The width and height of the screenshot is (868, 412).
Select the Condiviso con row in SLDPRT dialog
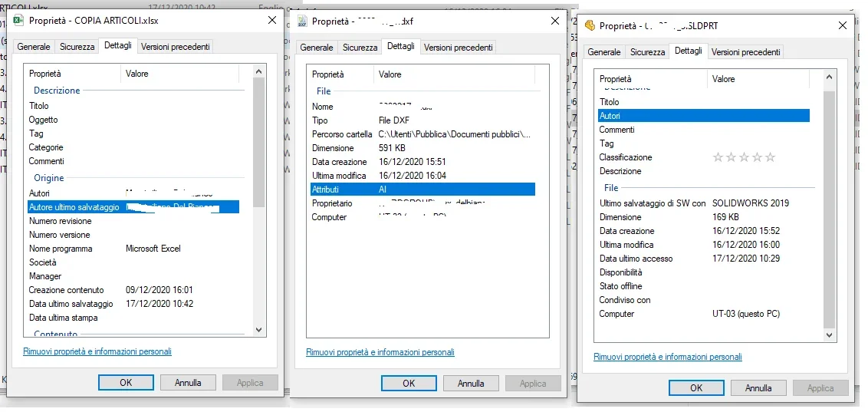[704, 300]
